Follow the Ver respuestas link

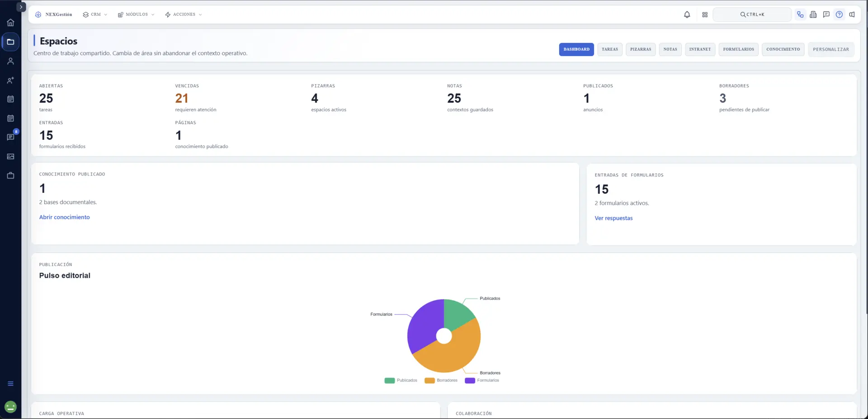(x=613, y=218)
